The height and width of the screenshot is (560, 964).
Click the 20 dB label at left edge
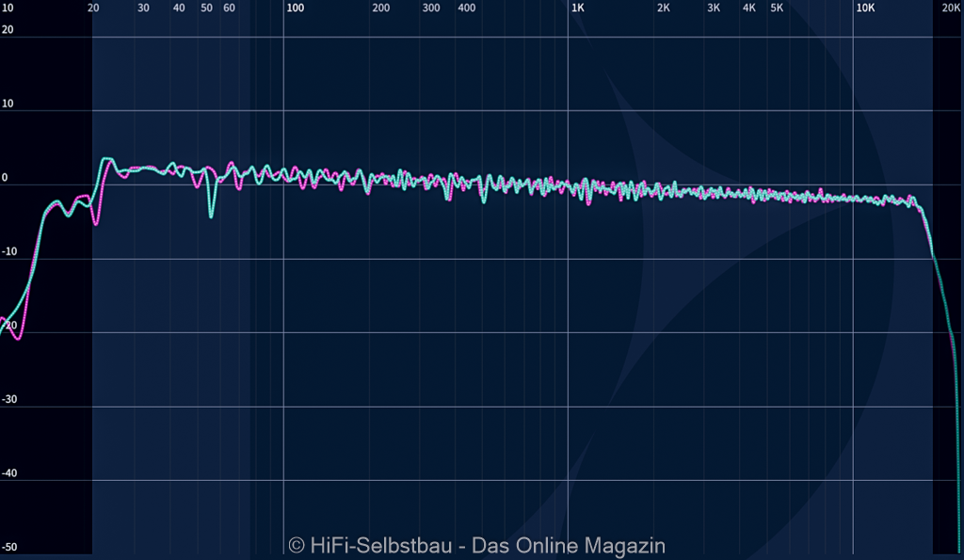coord(8,29)
